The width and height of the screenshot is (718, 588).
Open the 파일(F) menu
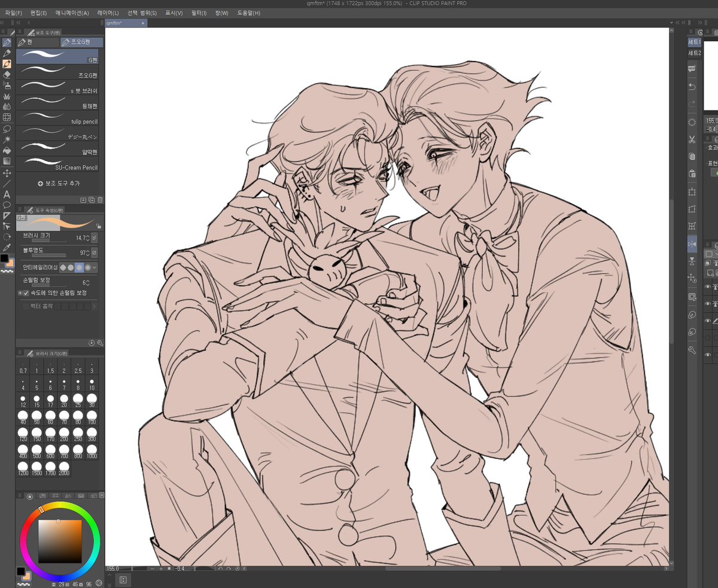click(x=14, y=13)
